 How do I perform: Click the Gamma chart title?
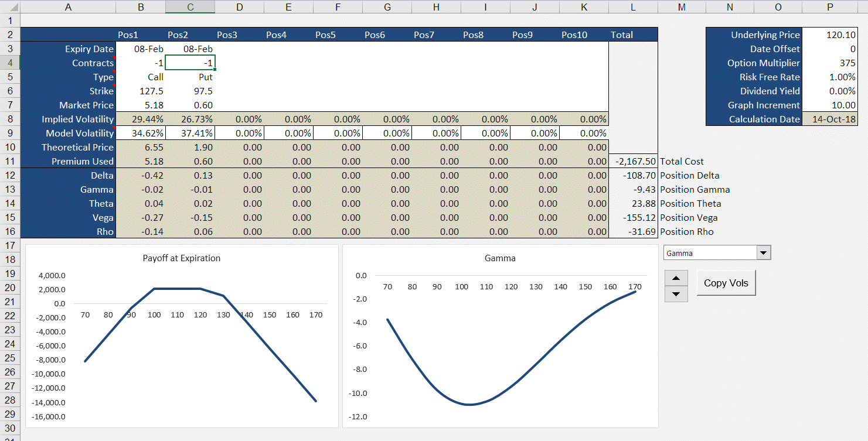pyautogui.click(x=500, y=258)
